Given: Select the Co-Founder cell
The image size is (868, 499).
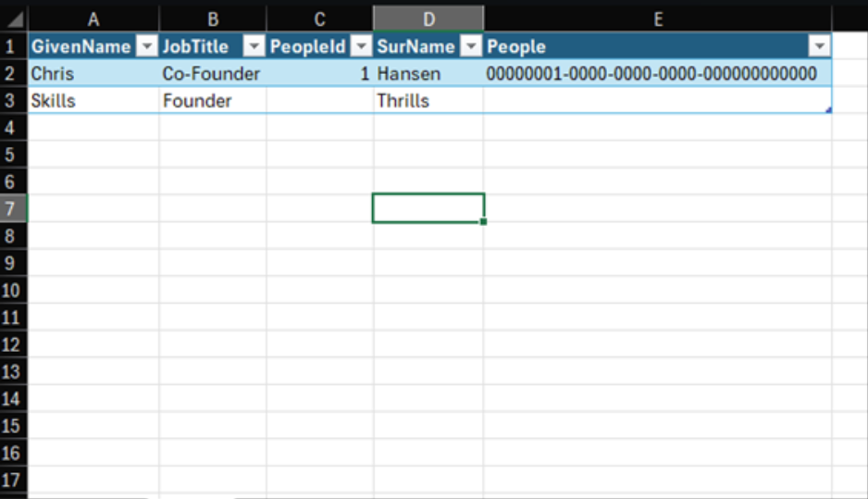Looking at the screenshot, I should pos(212,74).
